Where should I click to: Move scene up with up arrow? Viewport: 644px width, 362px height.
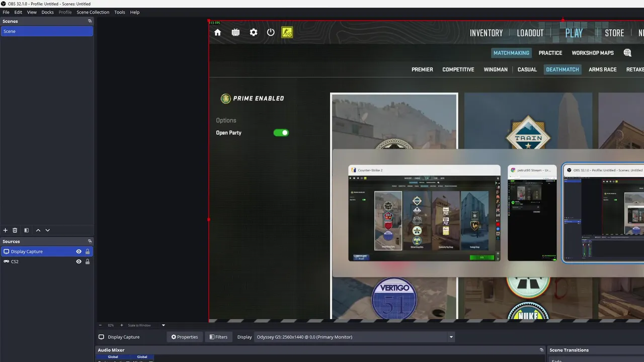tap(38, 230)
